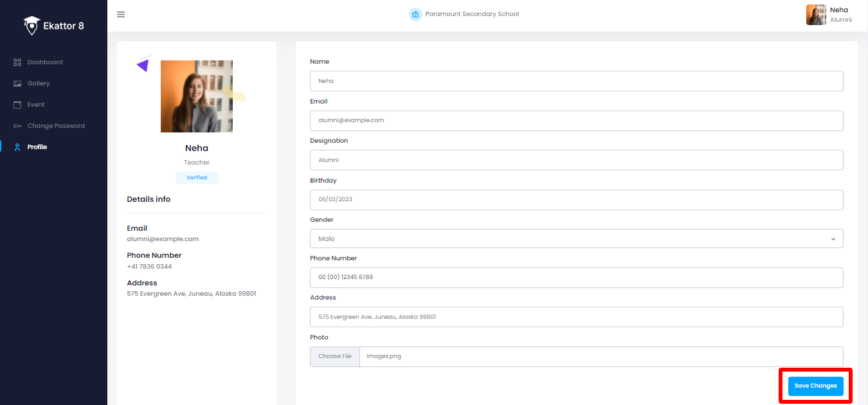Click the Verified badge under Teacher
Screen dimensions: 868x405
click(197, 177)
